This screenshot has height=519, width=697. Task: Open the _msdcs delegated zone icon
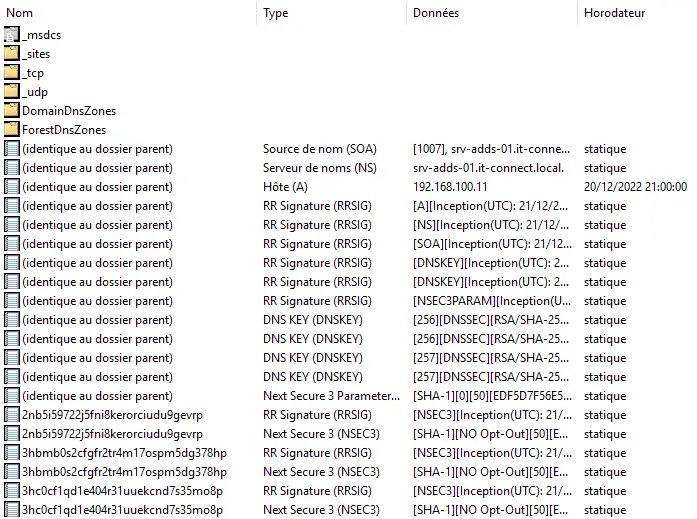coord(12,35)
